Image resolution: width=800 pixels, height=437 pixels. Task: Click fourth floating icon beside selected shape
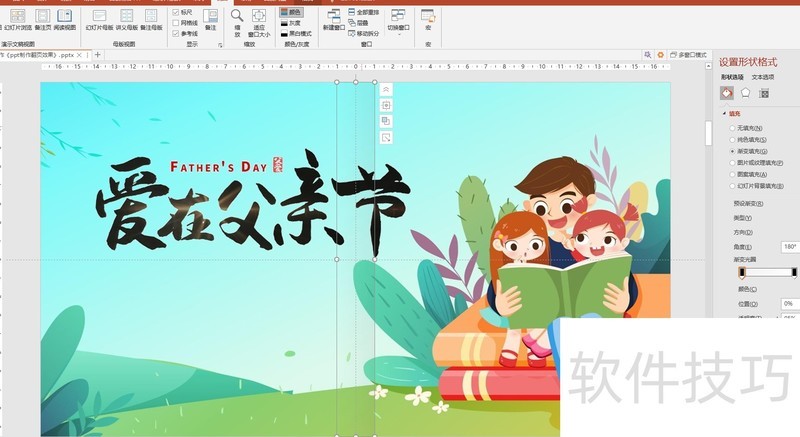click(x=386, y=138)
